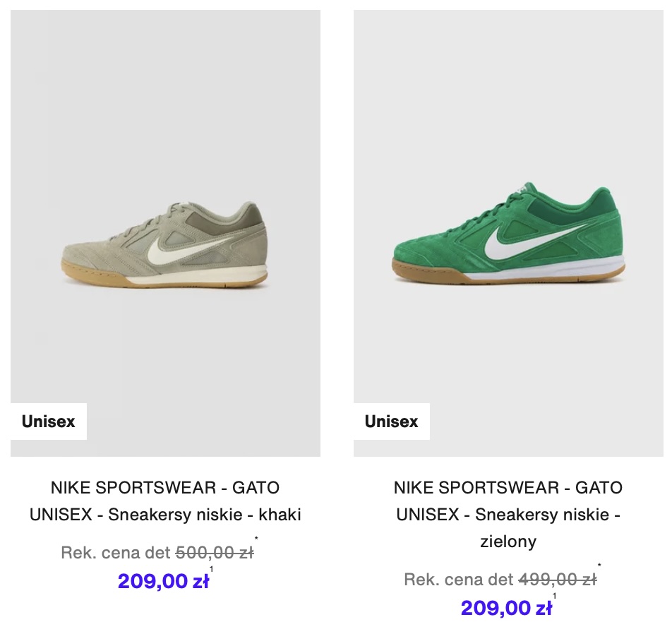Click the Unisex badge on khaki sneaker
This screenshot has height=634, width=672.
tap(49, 421)
